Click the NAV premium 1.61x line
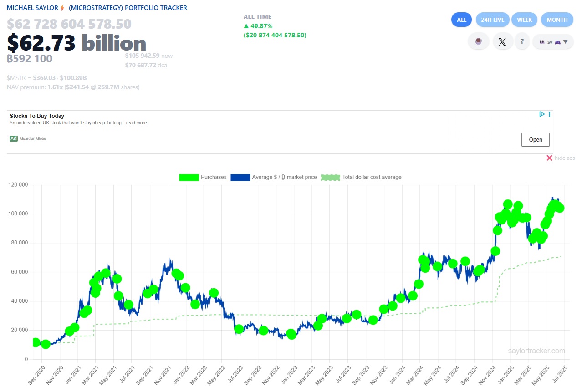 tap(73, 87)
